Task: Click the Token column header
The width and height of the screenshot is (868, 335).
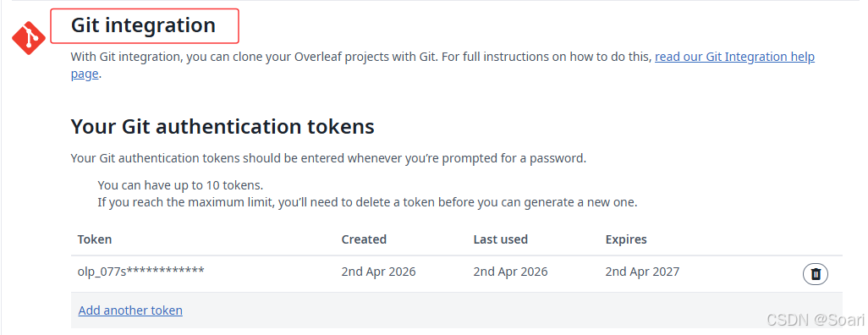Action: click(x=95, y=239)
